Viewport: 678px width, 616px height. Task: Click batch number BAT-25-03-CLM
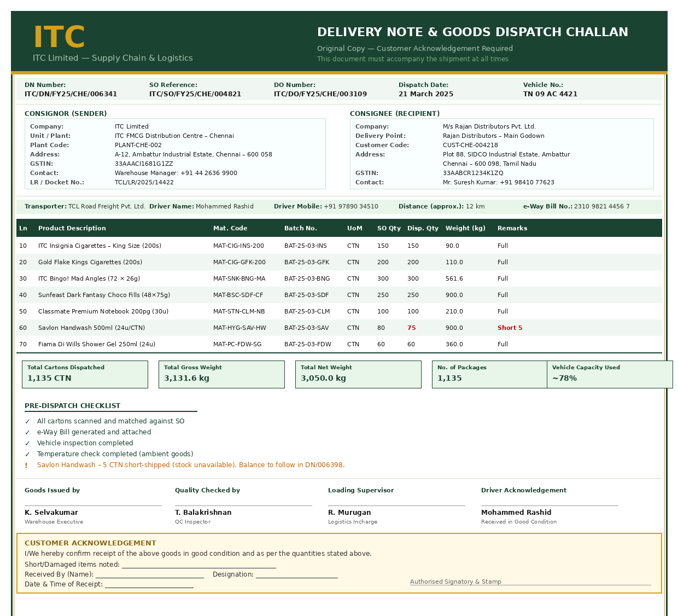307,311
